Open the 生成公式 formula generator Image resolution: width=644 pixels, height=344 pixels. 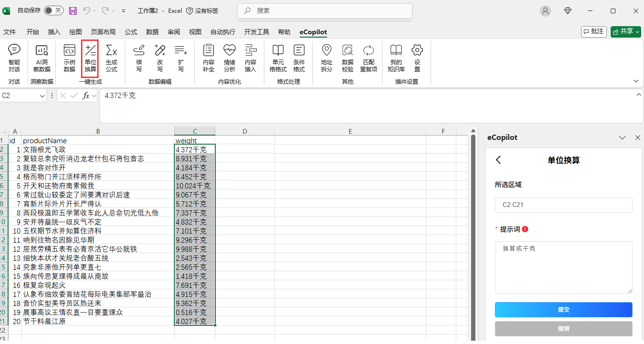[111, 58]
